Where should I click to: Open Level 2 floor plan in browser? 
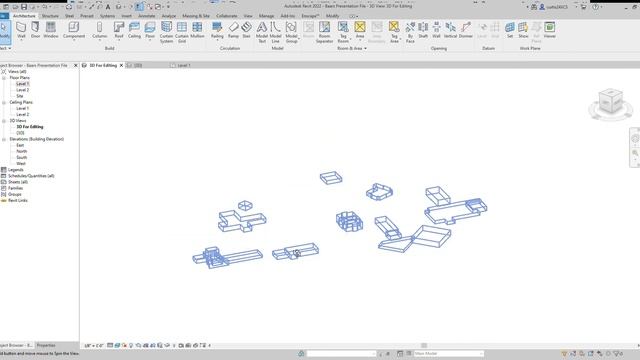coord(22,90)
